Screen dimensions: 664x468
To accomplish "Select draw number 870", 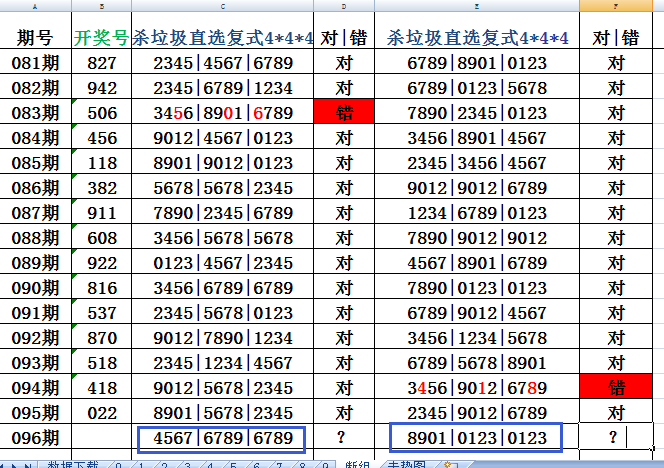I will pyautogui.click(x=102, y=338).
